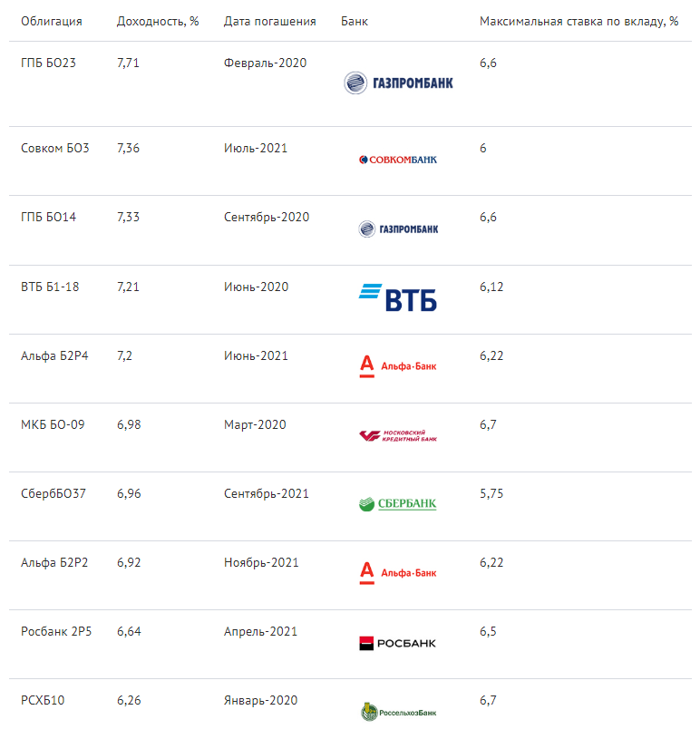The width and height of the screenshot is (700, 739).
Task: Click the Московский Кредитный Банк logo
Action: click(x=398, y=435)
